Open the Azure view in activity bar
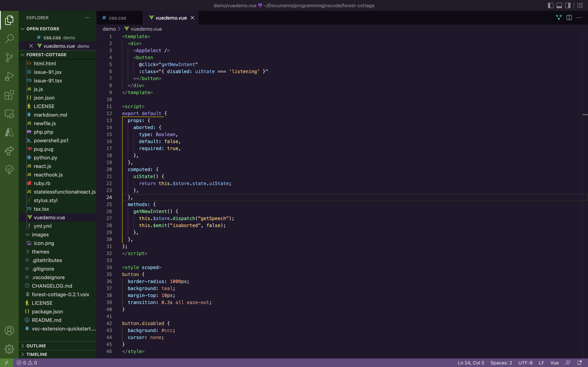The image size is (588, 367). [9, 132]
